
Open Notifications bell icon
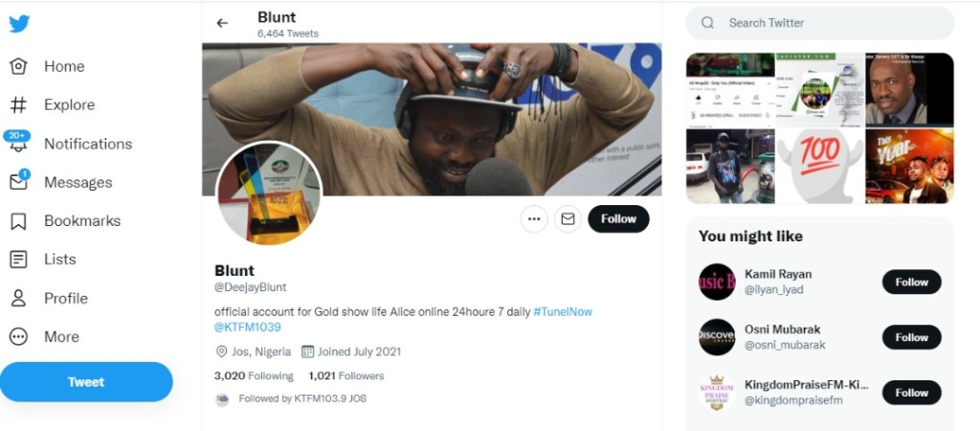click(x=18, y=145)
